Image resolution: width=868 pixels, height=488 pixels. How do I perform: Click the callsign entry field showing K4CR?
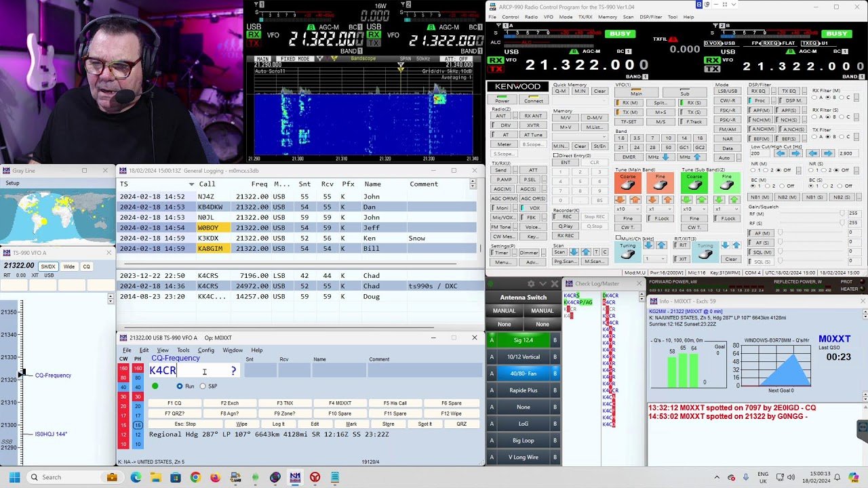pos(194,371)
